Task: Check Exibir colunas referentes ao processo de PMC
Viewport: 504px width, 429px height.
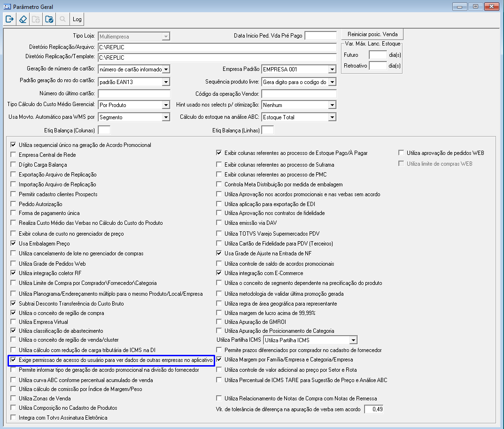Action: (219, 174)
